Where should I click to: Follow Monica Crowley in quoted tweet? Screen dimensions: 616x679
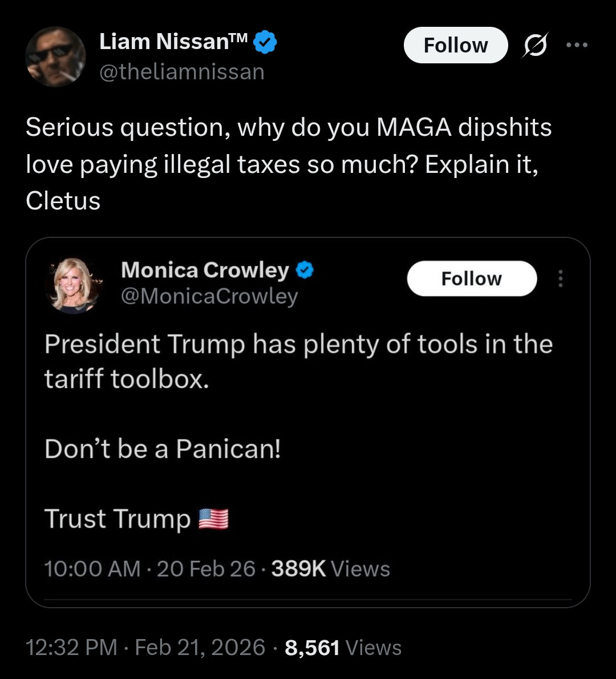(x=471, y=278)
